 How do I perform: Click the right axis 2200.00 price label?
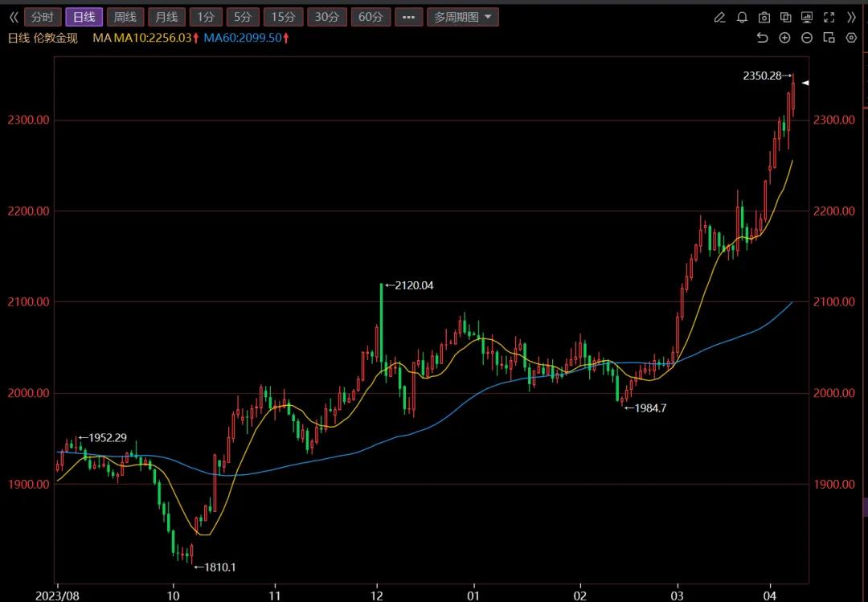coord(834,211)
